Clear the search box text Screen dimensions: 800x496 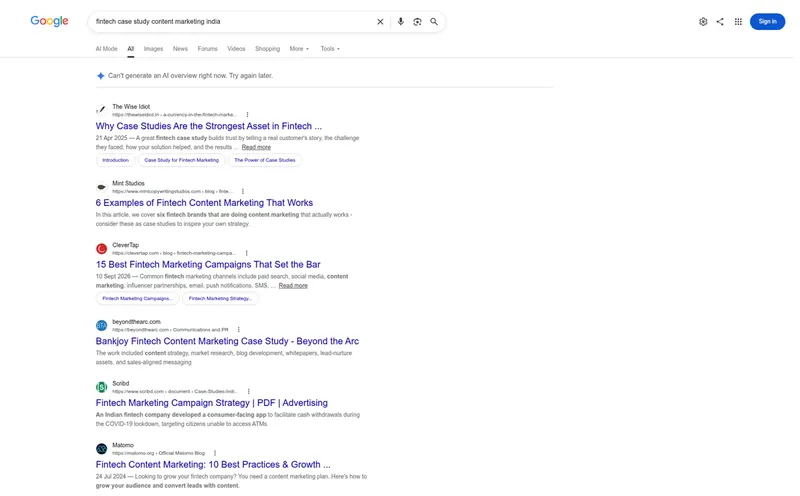(380, 21)
